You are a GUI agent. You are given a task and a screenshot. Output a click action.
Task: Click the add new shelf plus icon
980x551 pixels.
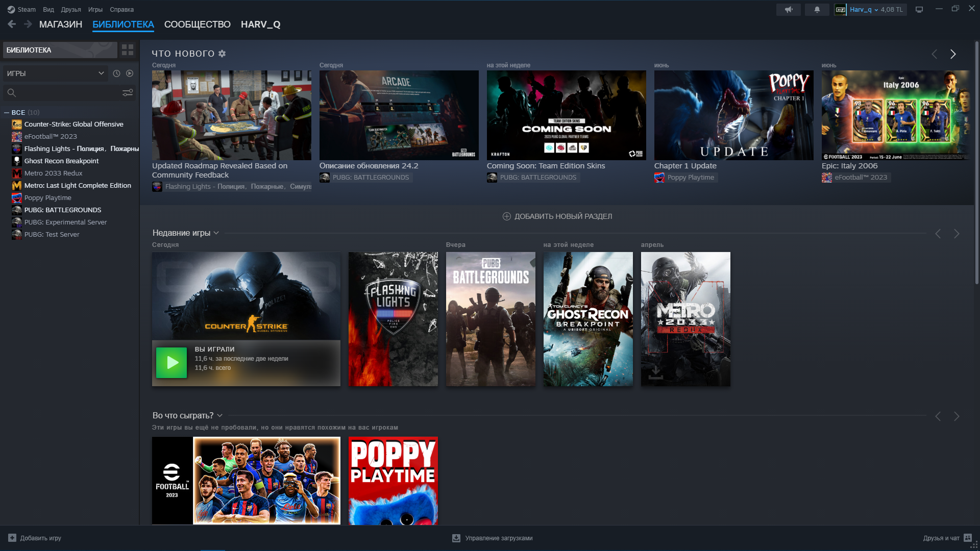(507, 216)
